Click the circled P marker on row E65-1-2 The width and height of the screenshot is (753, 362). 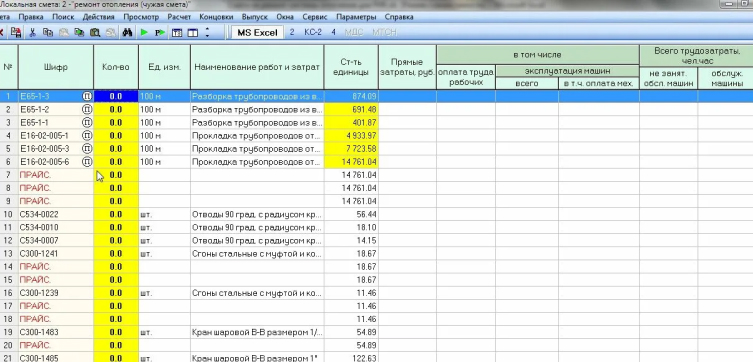87,109
